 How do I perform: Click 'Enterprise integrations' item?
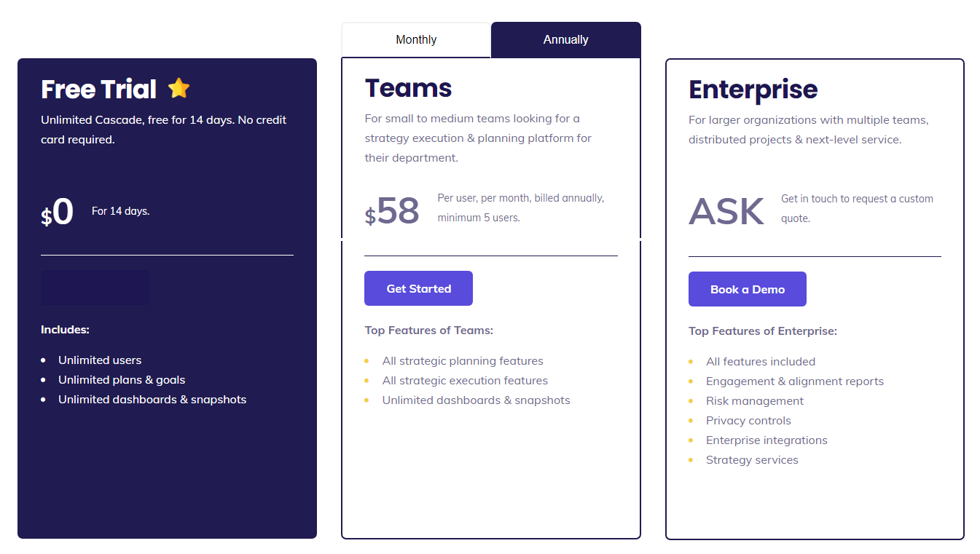[767, 440]
